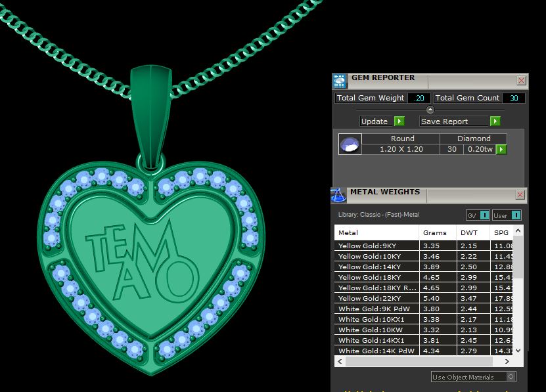The image size is (546, 392).
Task: Sort table by SPG column header
Action: coord(501,232)
